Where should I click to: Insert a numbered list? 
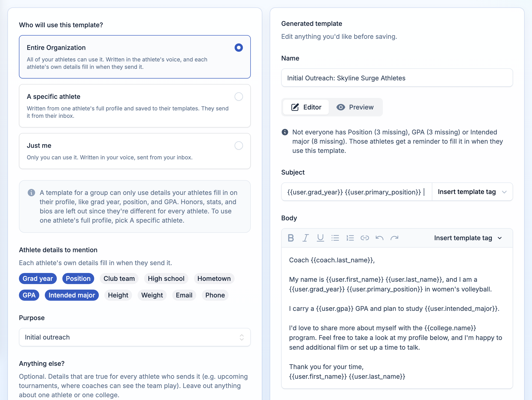(350, 238)
